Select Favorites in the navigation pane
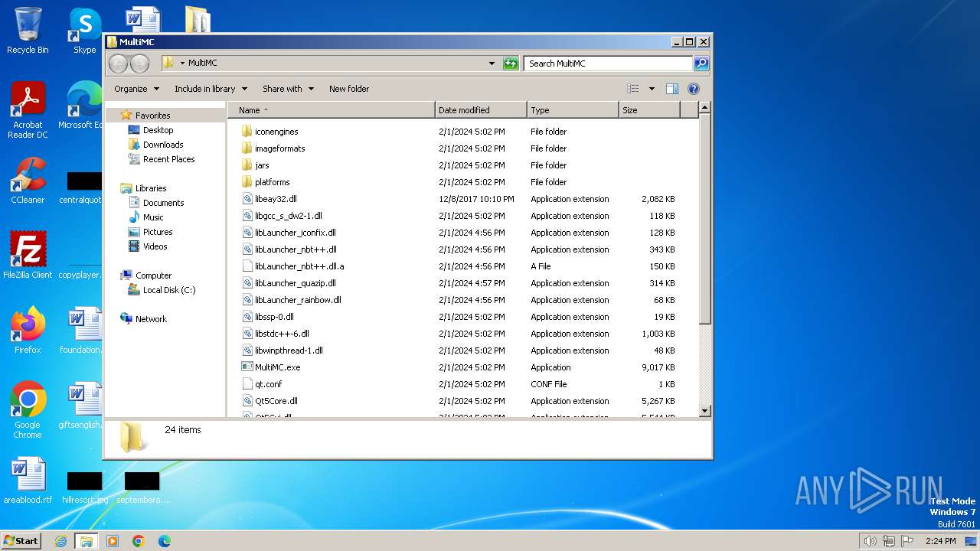Screen dimensions: 980x551 point(152,116)
